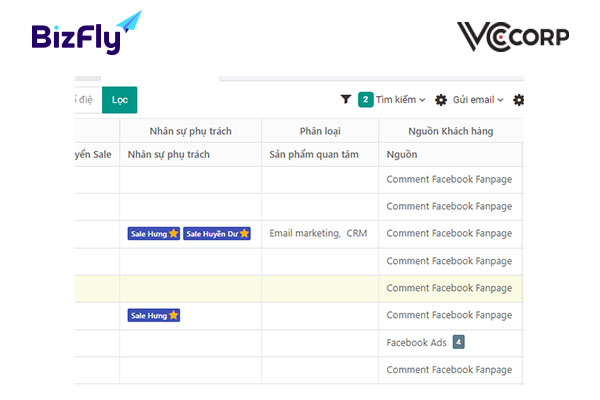Expand the Gửi email dropdown
Image resolution: width=600 pixels, height=400 pixels.
pyautogui.click(x=478, y=100)
